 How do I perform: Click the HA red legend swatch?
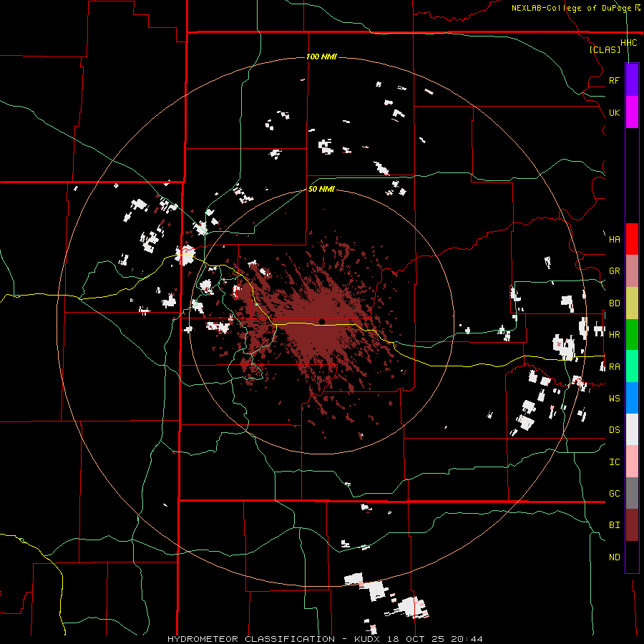click(x=632, y=239)
